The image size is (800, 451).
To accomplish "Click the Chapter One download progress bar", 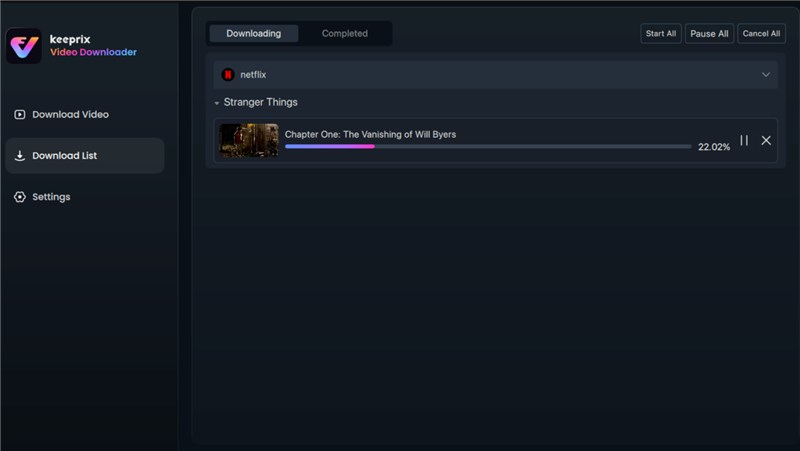I will click(x=488, y=146).
